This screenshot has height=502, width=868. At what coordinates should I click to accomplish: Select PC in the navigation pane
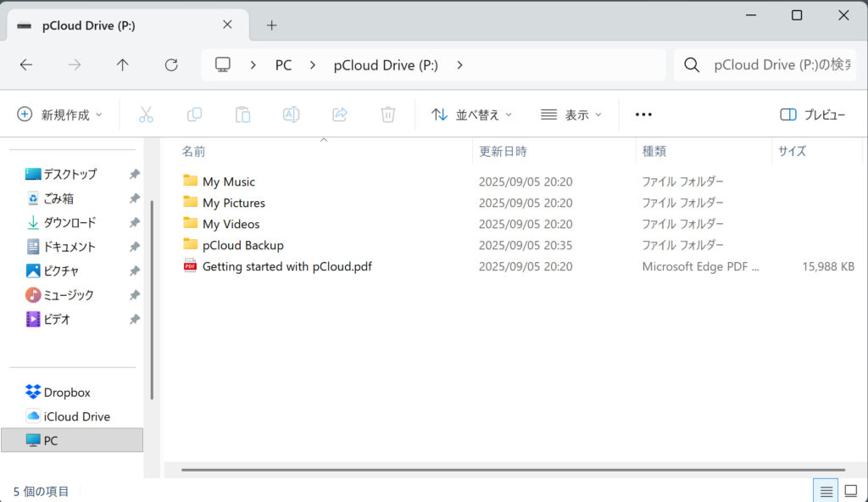72,440
